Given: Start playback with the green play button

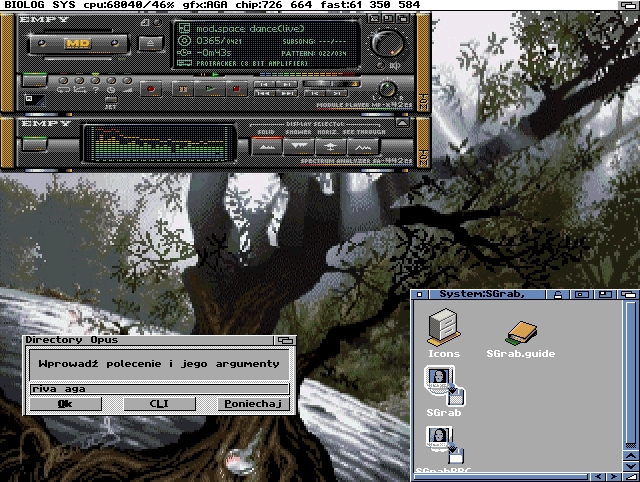Looking at the screenshot, I should [209, 89].
